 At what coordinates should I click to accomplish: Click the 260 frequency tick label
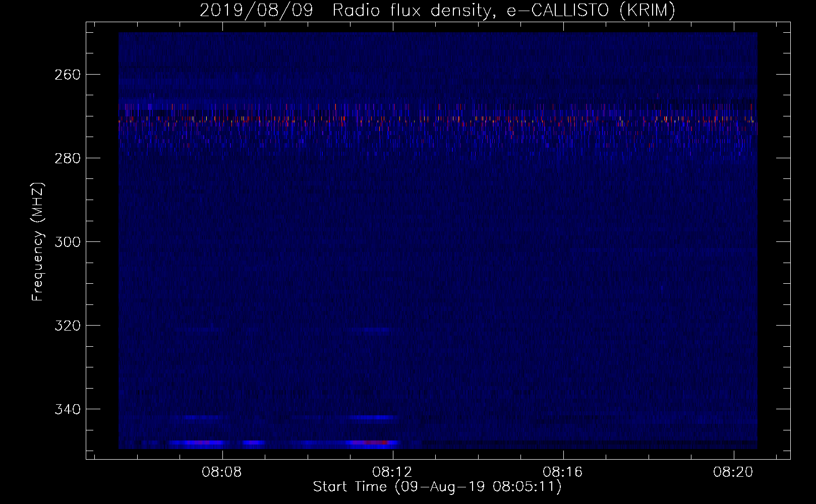67,75
